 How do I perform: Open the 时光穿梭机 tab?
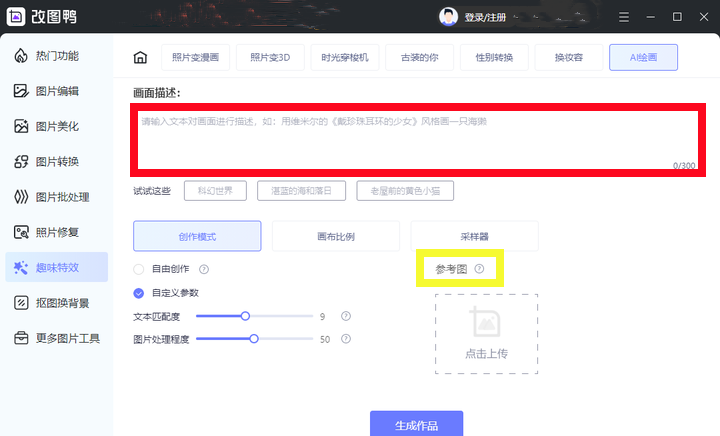pos(345,57)
